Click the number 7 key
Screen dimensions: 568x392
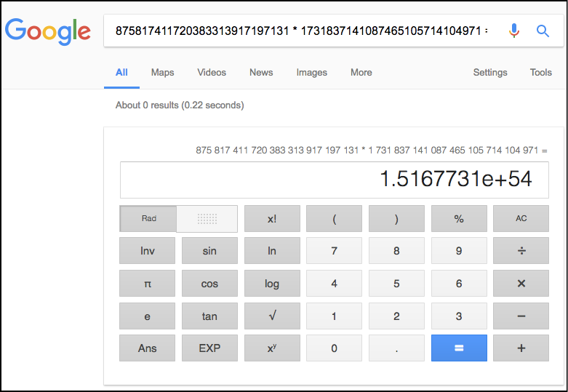(x=334, y=251)
